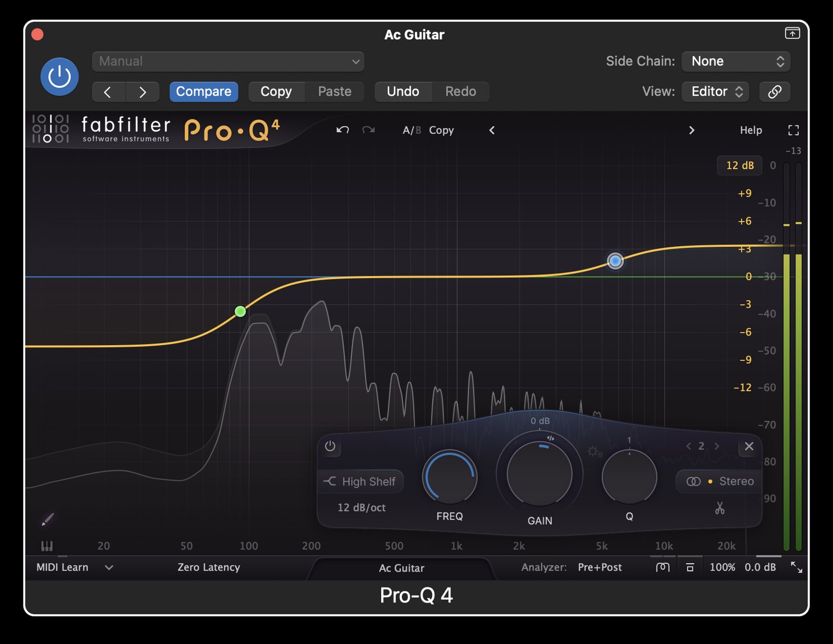
Task: Click the Q knob
Action: pos(629,477)
